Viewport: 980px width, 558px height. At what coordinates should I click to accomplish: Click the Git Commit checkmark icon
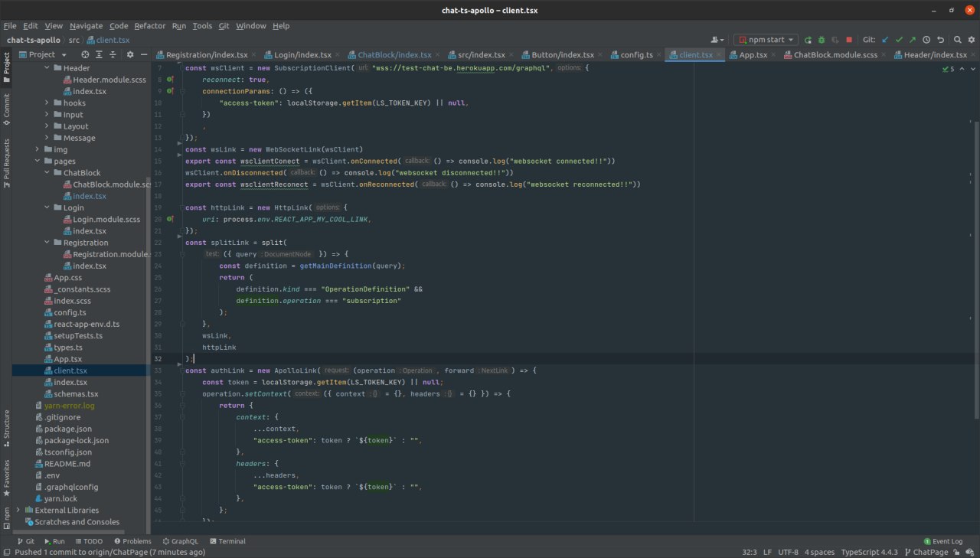899,40
